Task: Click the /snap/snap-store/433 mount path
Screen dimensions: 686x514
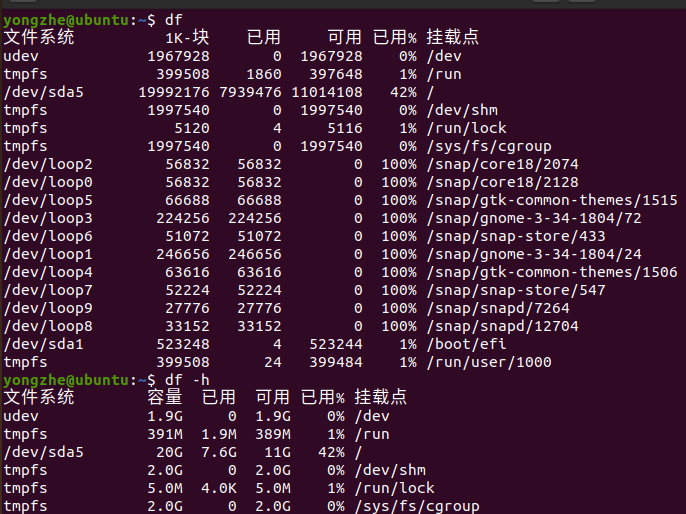Action: pyautogui.click(x=516, y=236)
